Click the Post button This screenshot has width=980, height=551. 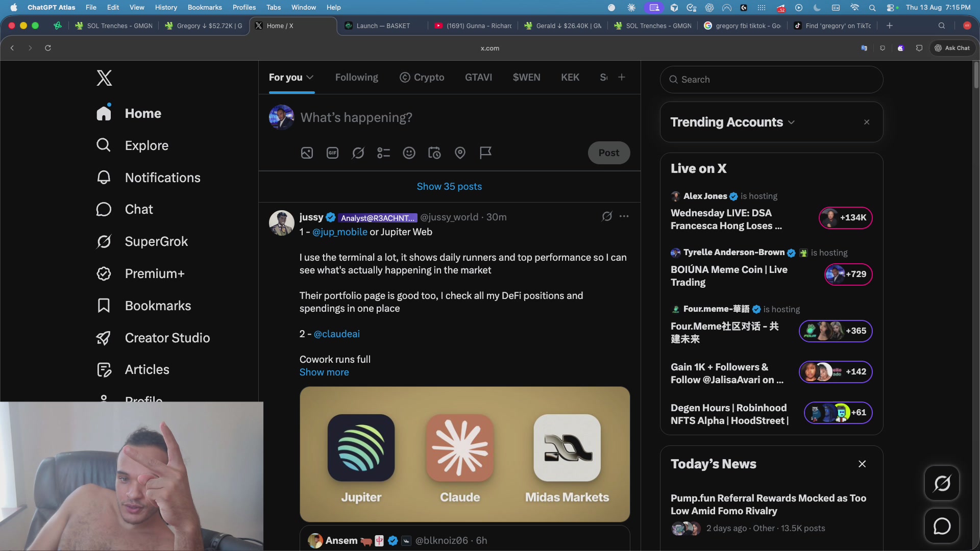(x=609, y=153)
